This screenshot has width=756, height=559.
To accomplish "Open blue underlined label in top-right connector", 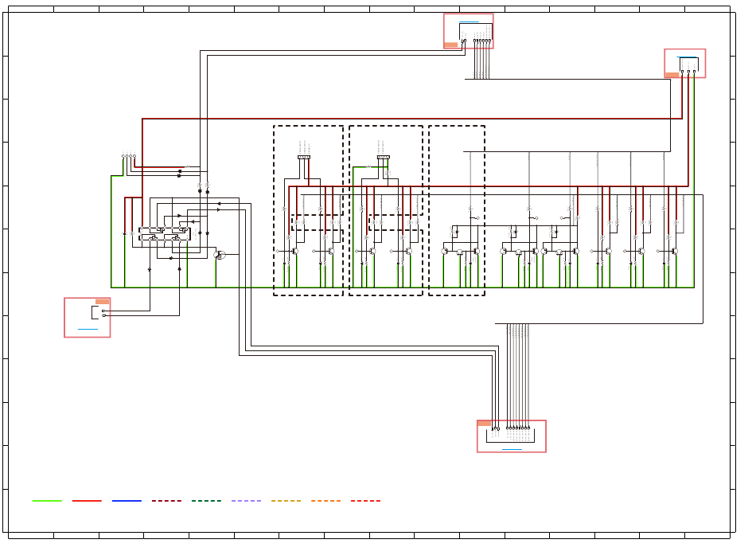I will 687,57.
